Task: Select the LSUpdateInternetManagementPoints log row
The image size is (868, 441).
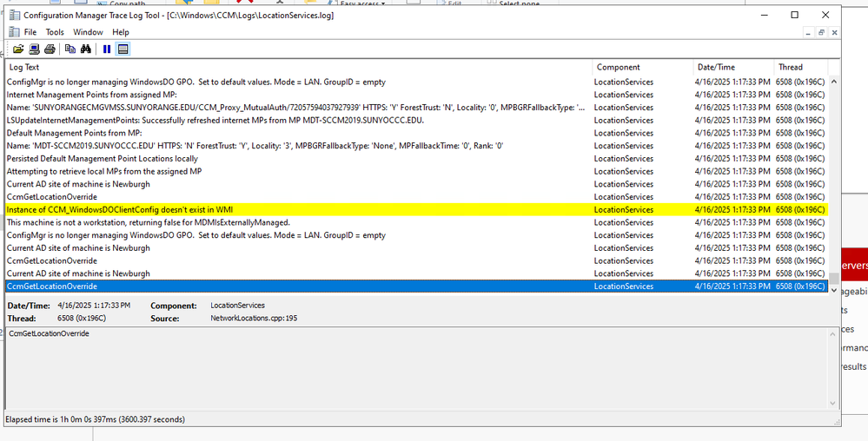Action: coord(416,120)
